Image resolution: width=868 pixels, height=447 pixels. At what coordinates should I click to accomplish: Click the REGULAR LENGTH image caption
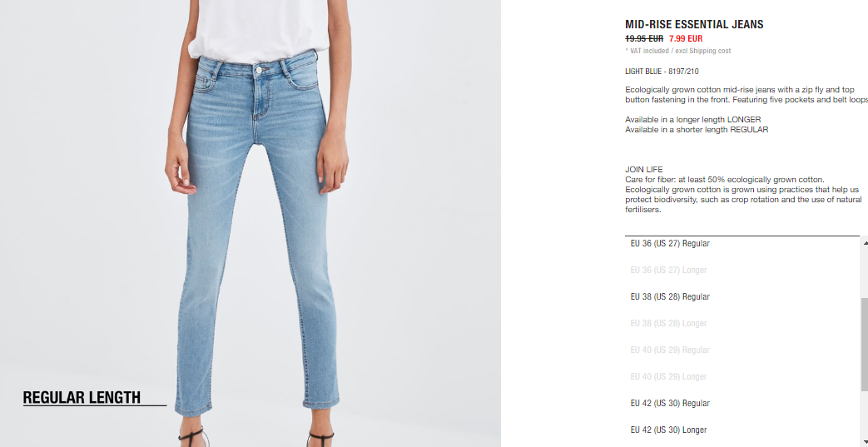pos(82,397)
